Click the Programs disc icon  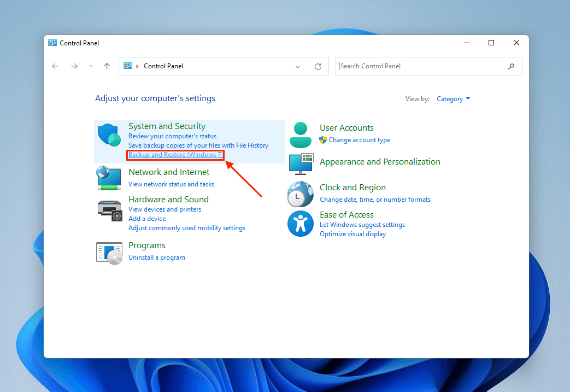pyautogui.click(x=109, y=253)
